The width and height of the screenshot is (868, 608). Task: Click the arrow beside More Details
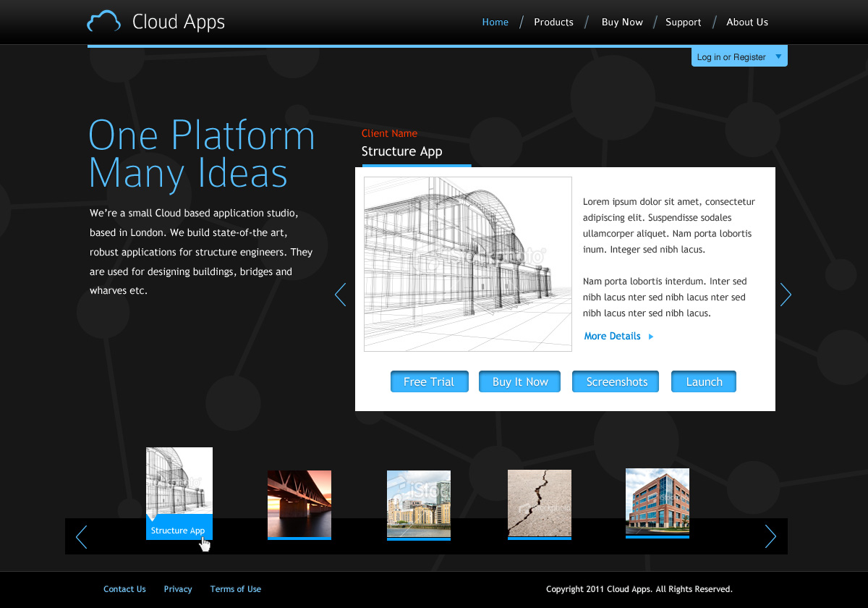point(651,337)
